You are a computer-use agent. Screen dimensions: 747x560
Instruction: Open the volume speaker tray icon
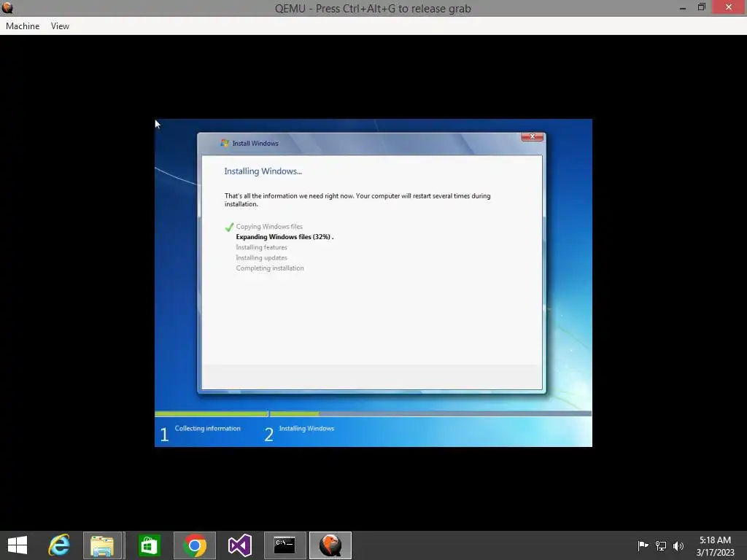(x=678, y=545)
